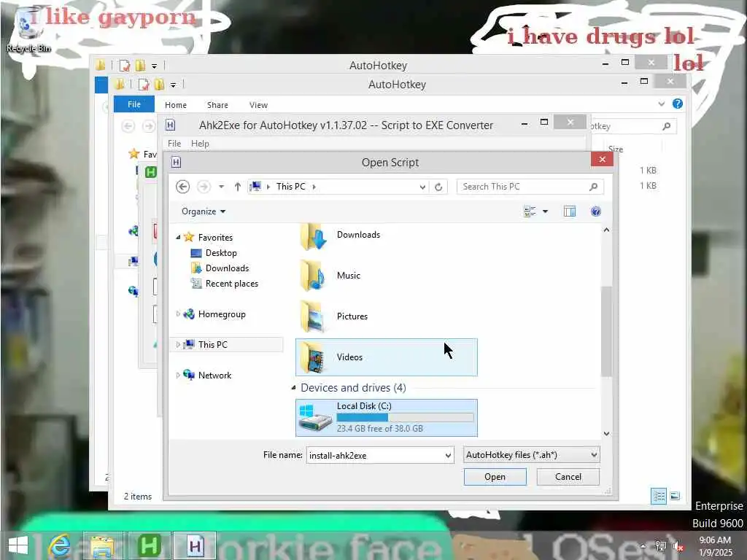
Task: Select the Pictures folder
Action: [x=386, y=316]
